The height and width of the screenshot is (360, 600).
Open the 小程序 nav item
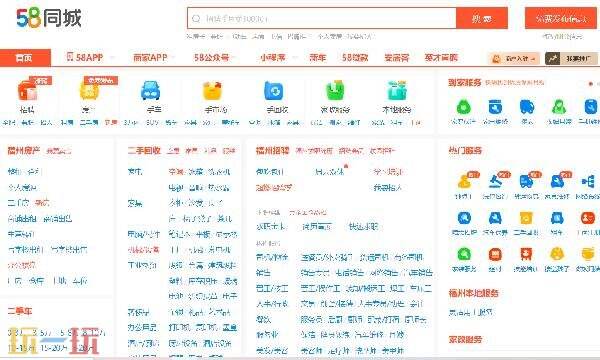[x=272, y=58]
